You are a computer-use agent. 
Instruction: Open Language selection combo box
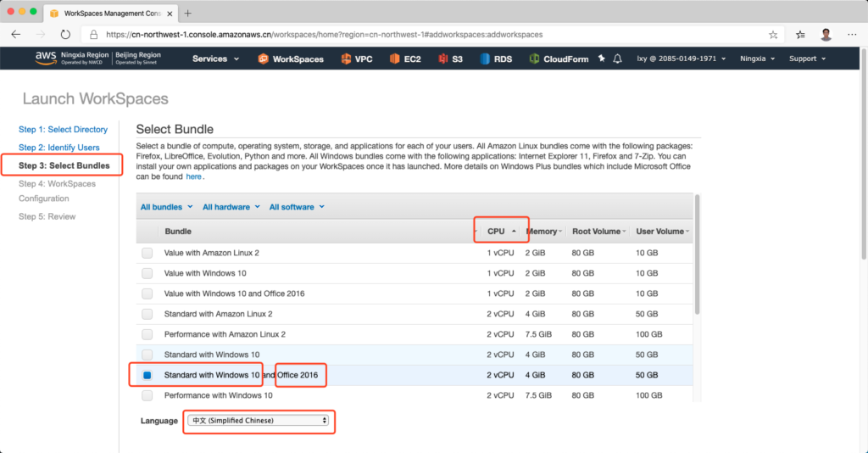259,421
